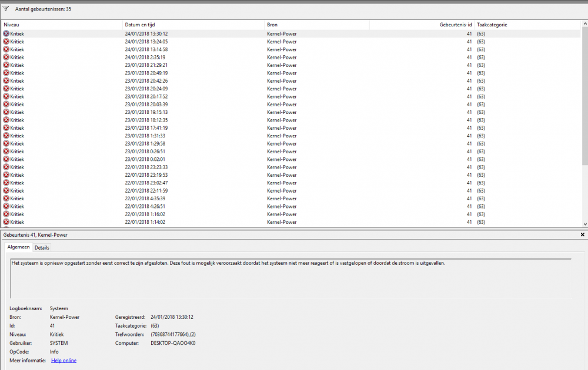Switch to the Details tab
588x370 pixels.
coord(42,247)
